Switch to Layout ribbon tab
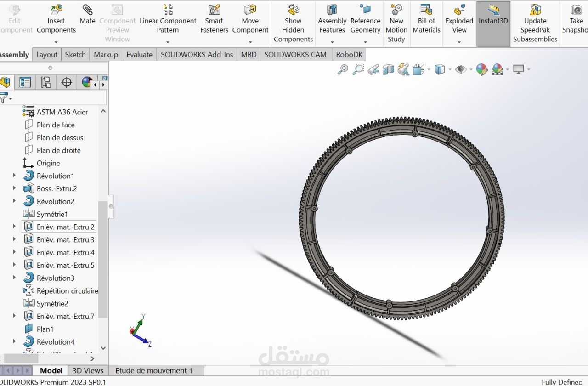This screenshot has width=588, height=386. click(47, 55)
